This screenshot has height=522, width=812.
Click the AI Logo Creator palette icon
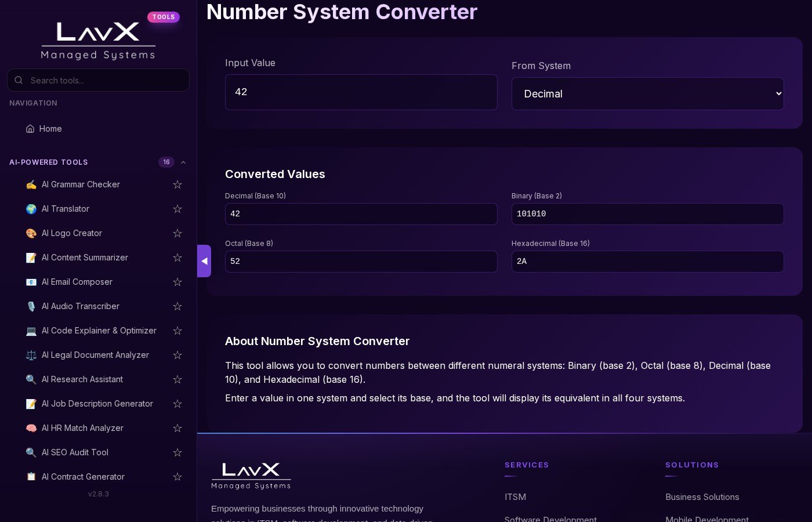pos(31,233)
